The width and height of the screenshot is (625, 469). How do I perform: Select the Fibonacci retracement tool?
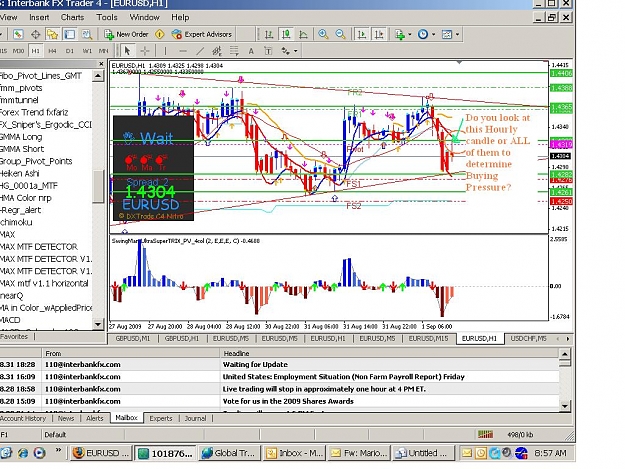234,51
